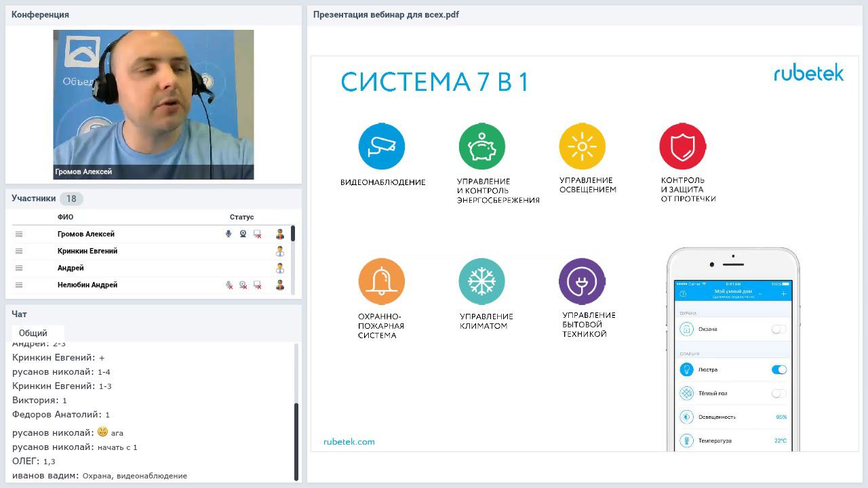Click the СИСТЕМА 7 В 1 slide heading
Screen dimensions: 868x488
tap(434, 82)
